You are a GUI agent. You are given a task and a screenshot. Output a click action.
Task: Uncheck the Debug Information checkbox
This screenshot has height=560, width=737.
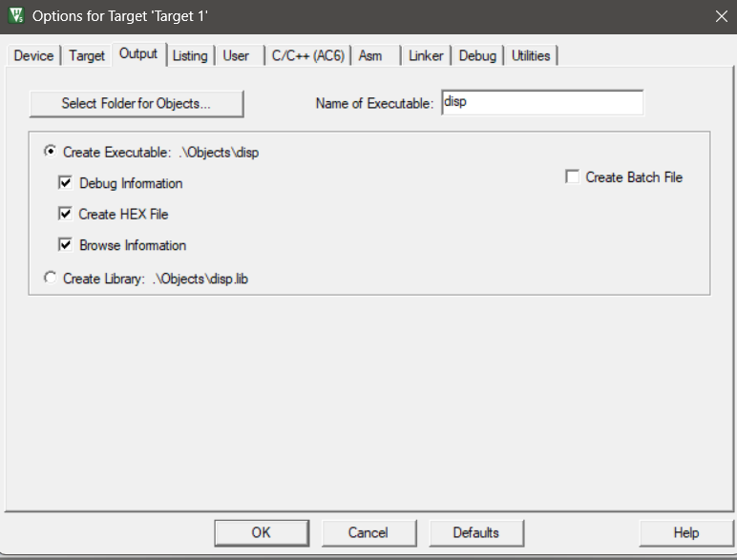(x=66, y=183)
